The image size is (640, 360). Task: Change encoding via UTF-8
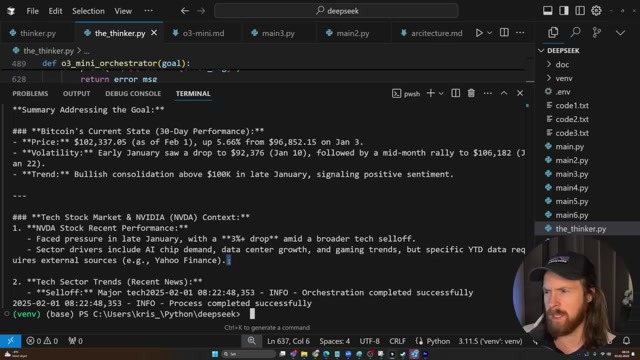[370, 341]
